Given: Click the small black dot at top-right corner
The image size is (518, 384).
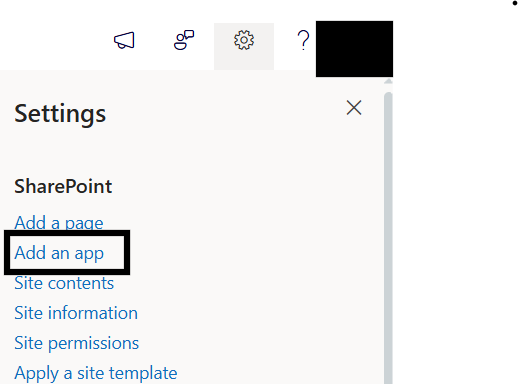Looking at the screenshot, I should [515, 3].
